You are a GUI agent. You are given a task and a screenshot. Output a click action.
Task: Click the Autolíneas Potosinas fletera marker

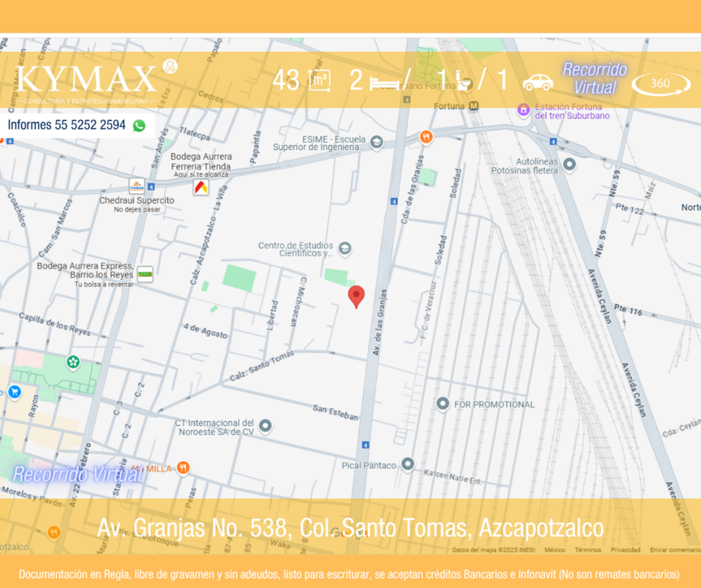pyautogui.click(x=570, y=164)
